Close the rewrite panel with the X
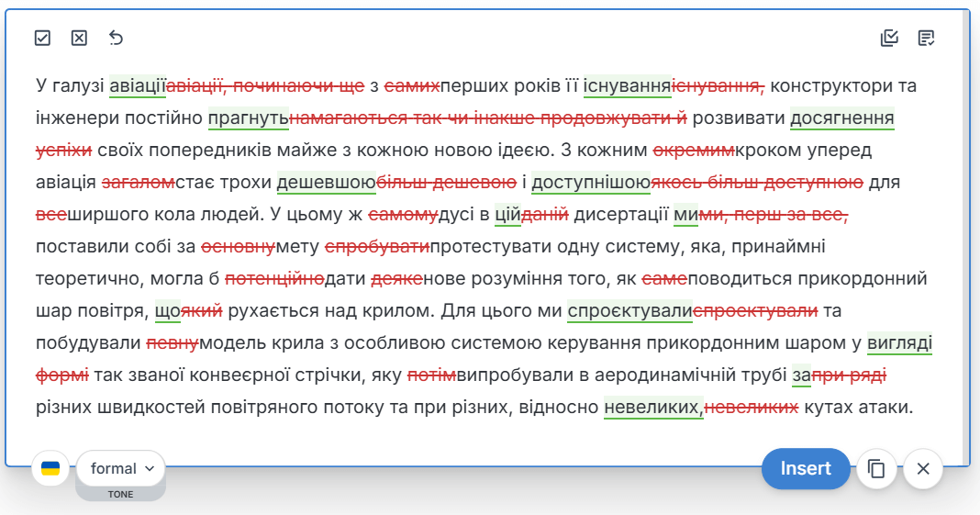This screenshot has width=980, height=515. 923,469
